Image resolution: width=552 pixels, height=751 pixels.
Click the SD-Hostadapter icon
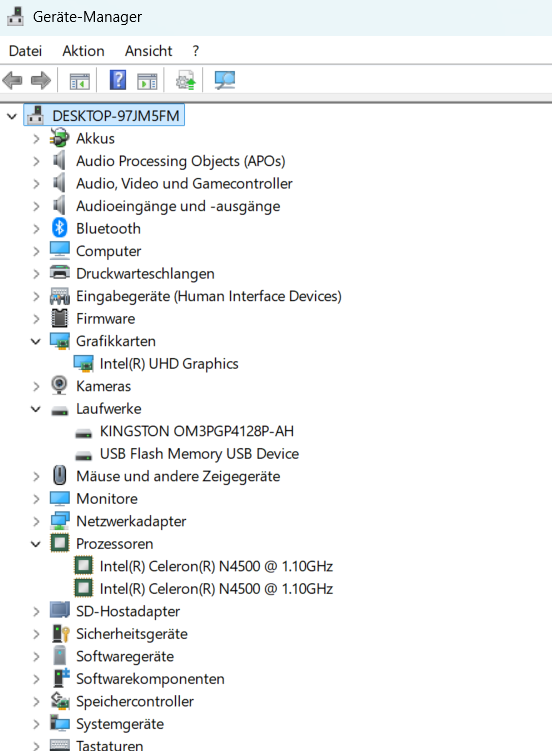point(59,611)
